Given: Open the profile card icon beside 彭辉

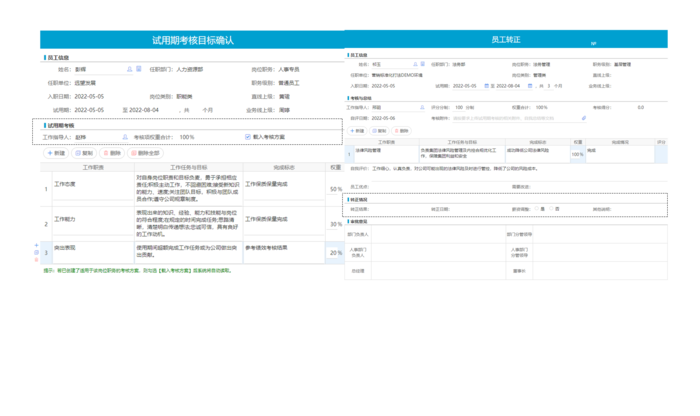Looking at the screenshot, I should pyautogui.click(x=138, y=69).
